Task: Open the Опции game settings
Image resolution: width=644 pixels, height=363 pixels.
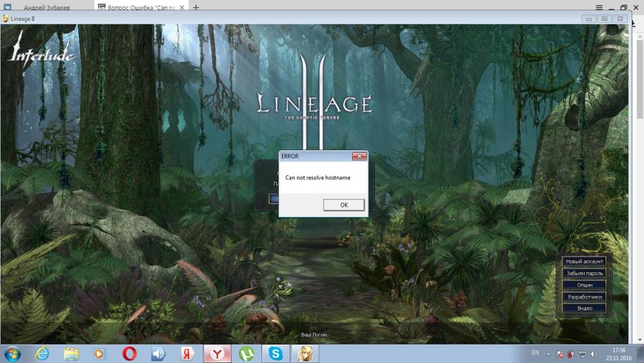Action: (584, 285)
